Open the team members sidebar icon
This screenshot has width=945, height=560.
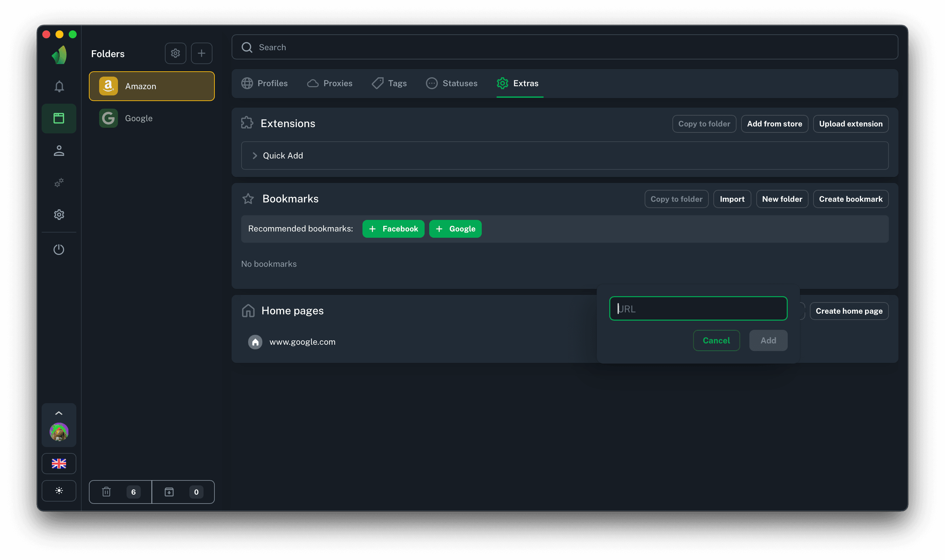point(59,151)
